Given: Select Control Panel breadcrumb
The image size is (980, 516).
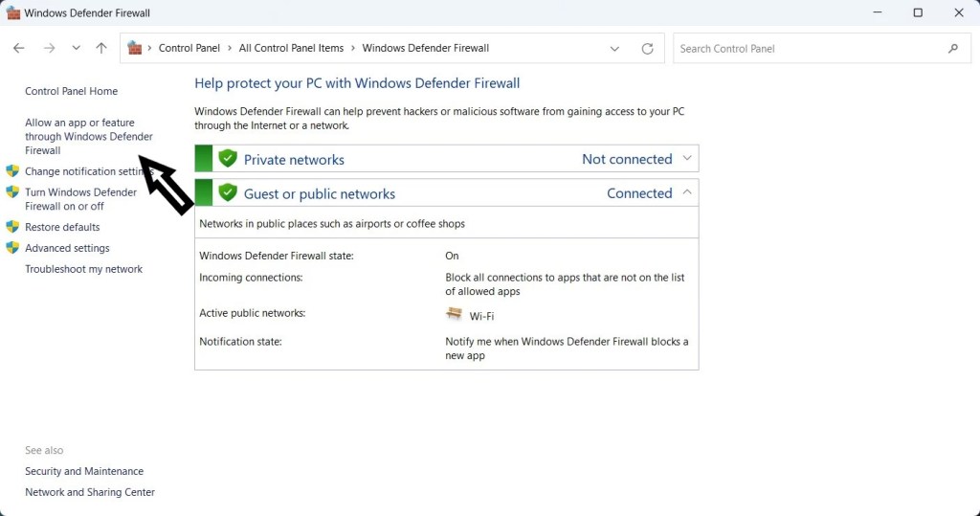Looking at the screenshot, I should point(189,48).
